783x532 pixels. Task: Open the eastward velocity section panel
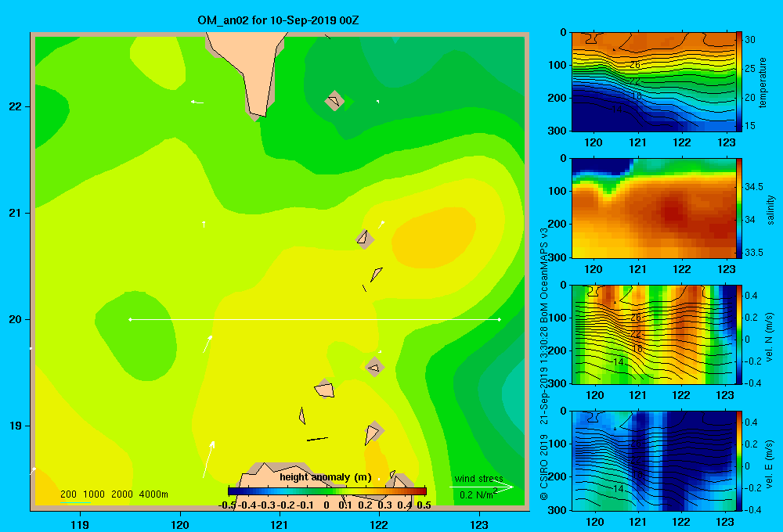pos(653,461)
